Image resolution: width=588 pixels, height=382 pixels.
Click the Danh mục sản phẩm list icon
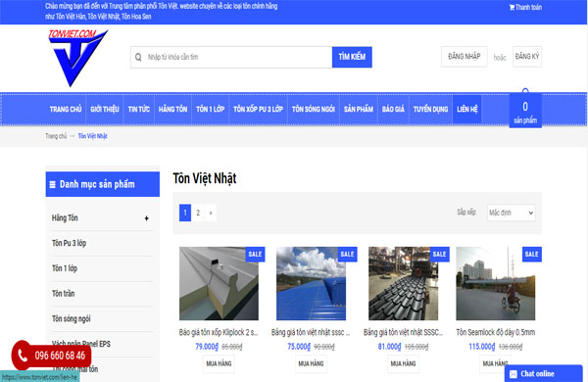tap(53, 184)
